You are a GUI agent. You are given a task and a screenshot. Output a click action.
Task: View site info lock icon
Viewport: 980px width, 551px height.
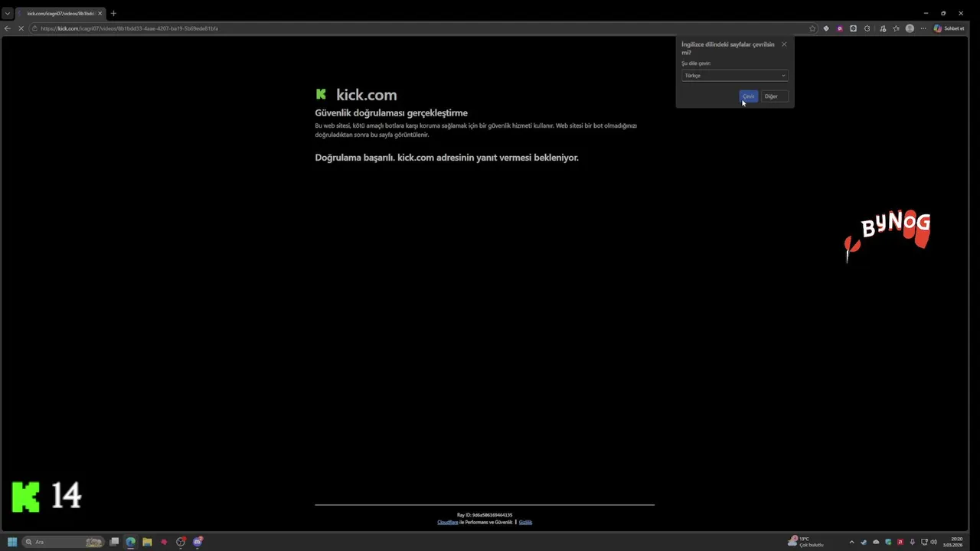(x=35, y=28)
